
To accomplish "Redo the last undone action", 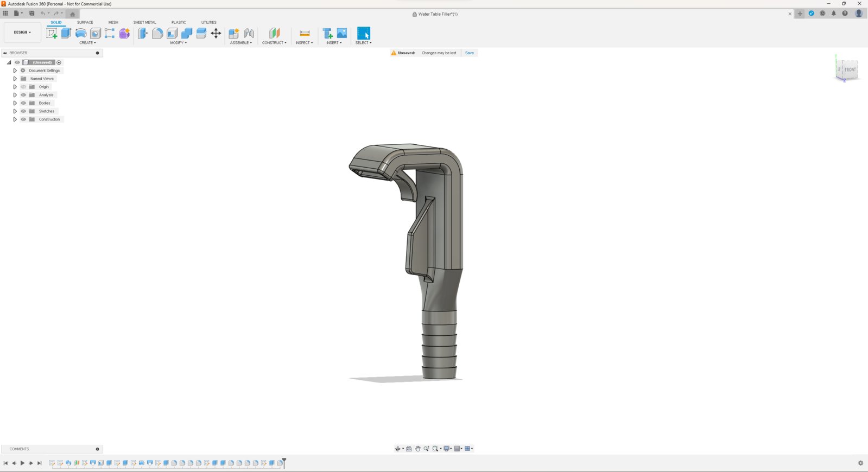I will pyautogui.click(x=56, y=14).
